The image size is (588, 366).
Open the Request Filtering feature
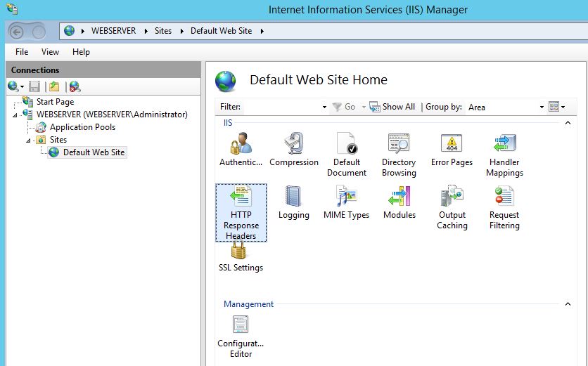[504, 207]
